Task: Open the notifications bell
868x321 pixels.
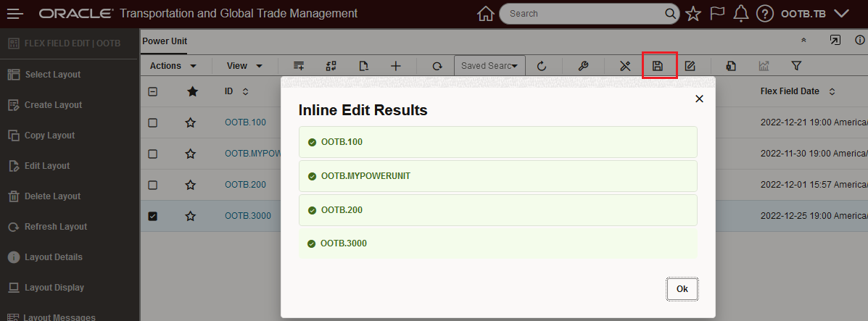Action: (x=740, y=14)
